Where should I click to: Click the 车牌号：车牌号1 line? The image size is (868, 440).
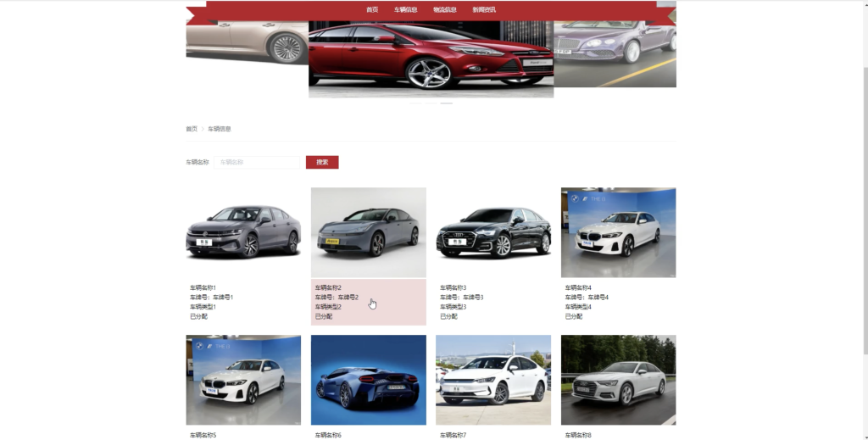211,298
